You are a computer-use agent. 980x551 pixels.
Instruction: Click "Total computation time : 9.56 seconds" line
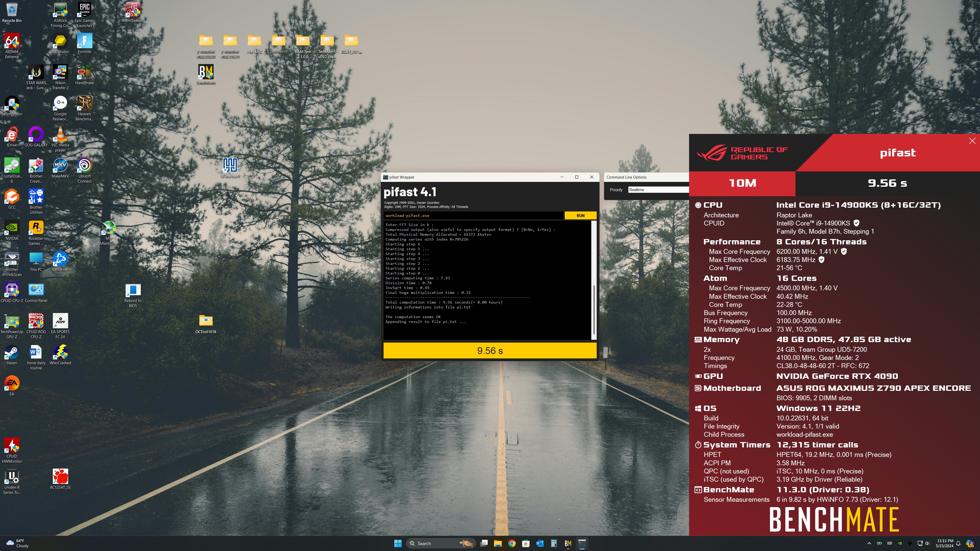[x=444, y=302]
